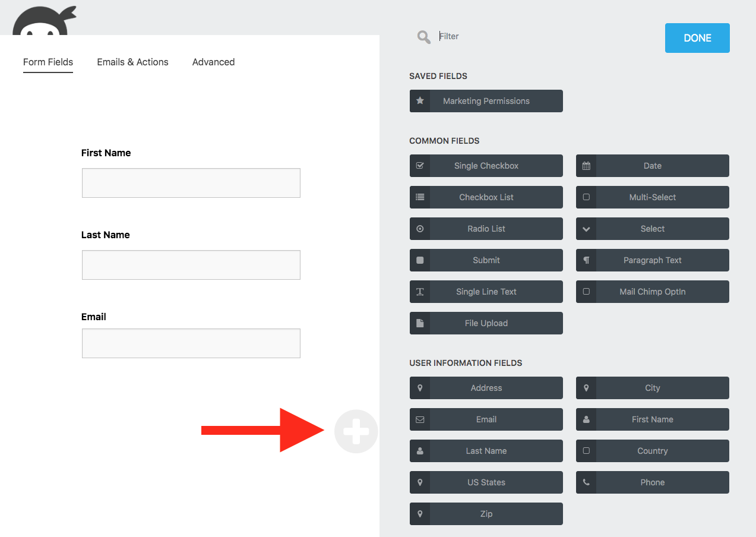Screen dimensions: 756x537
Task: Click the envelope icon on Email field
Action: (420, 419)
